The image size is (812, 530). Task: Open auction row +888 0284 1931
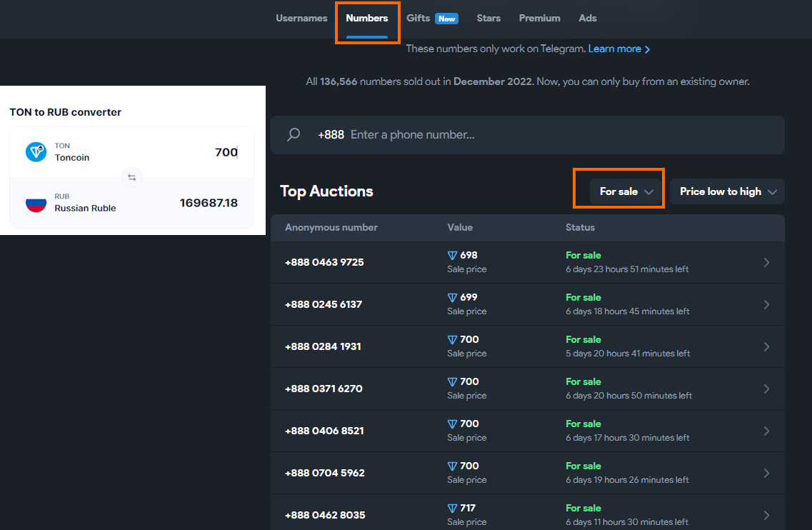528,346
